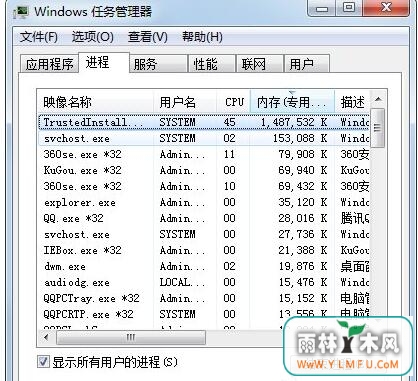The width and height of the screenshot is (418, 381).
Task: Switch to the 应用程序 tab
Action: tap(49, 64)
